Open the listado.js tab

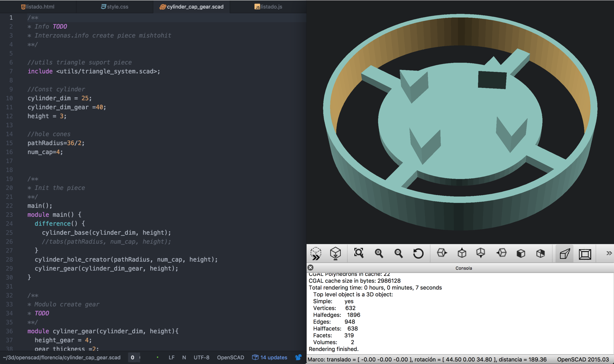click(x=268, y=7)
